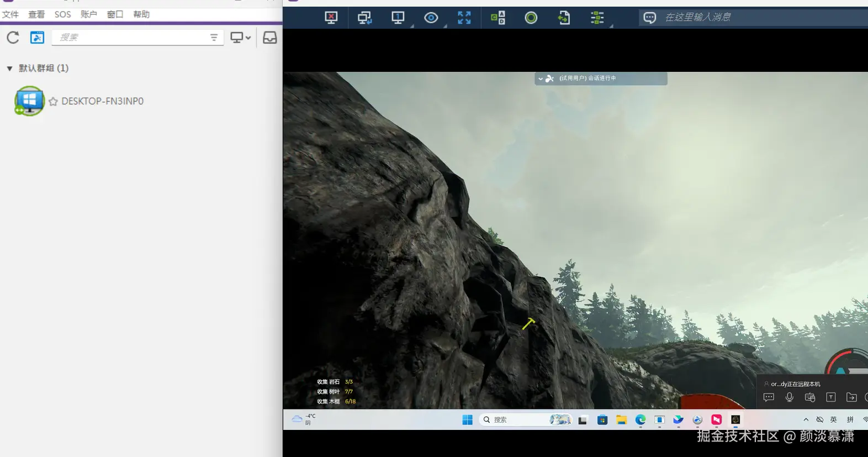Open the file transfer icon in toolbar

(x=564, y=18)
